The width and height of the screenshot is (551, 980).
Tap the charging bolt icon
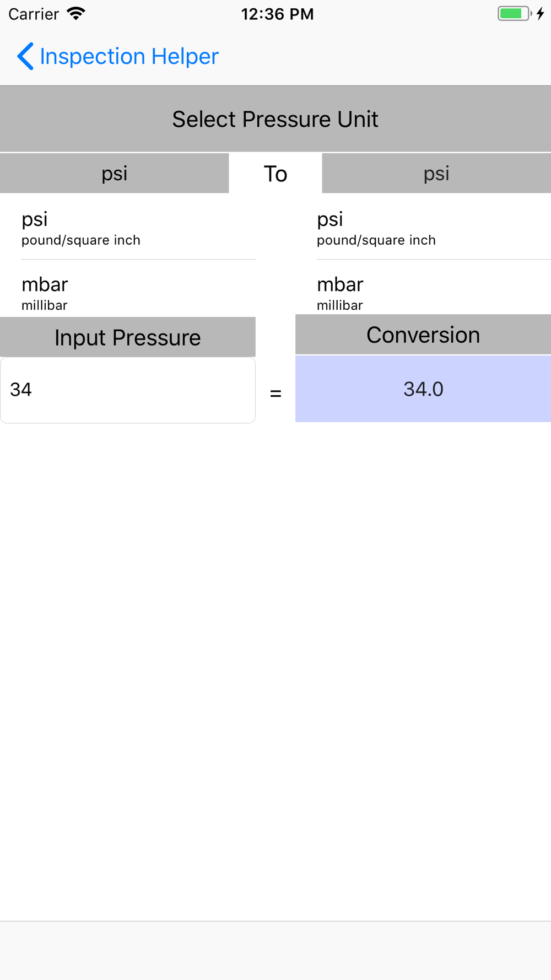click(x=541, y=13)
